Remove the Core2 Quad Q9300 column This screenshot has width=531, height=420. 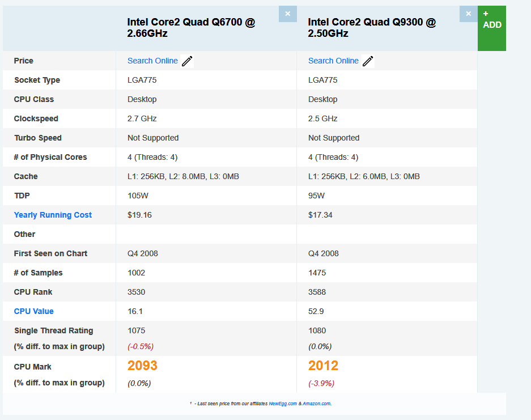468,14
